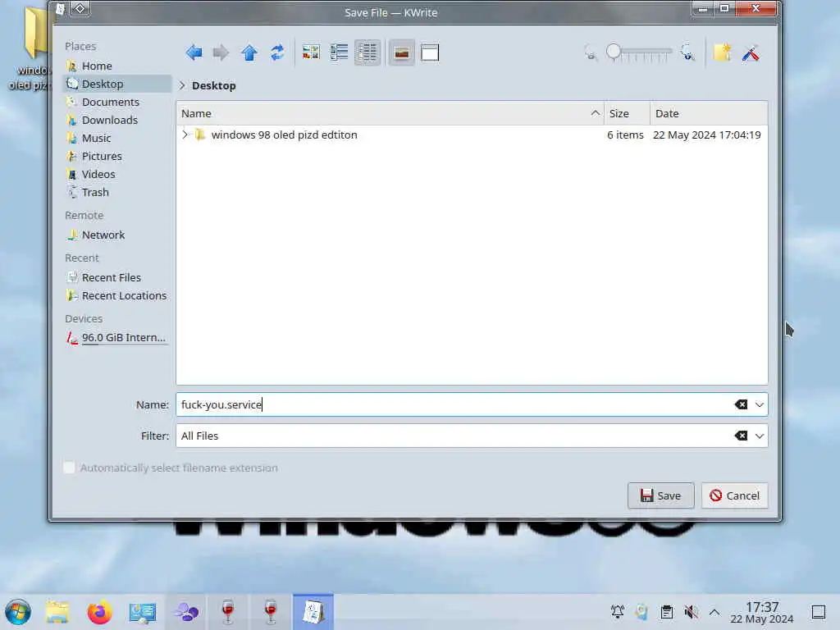Click the Desktop breadcrumb

click(214, 85)
